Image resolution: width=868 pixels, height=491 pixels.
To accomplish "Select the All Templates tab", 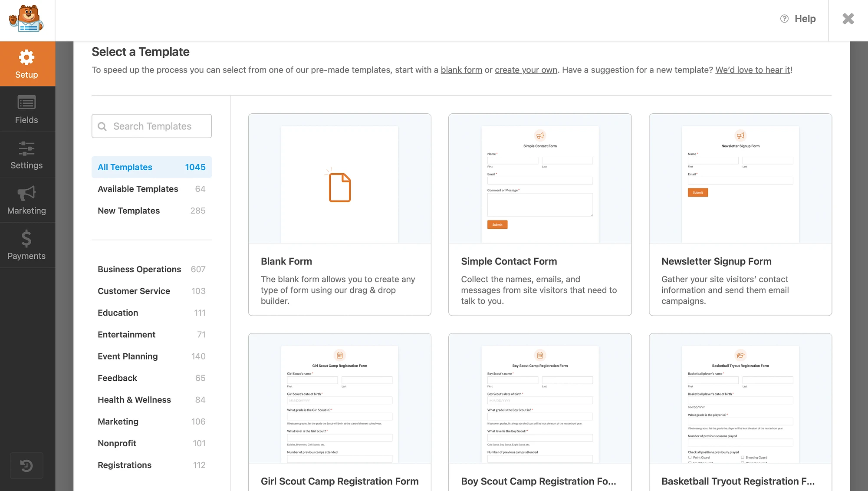I will coord(151,167).
